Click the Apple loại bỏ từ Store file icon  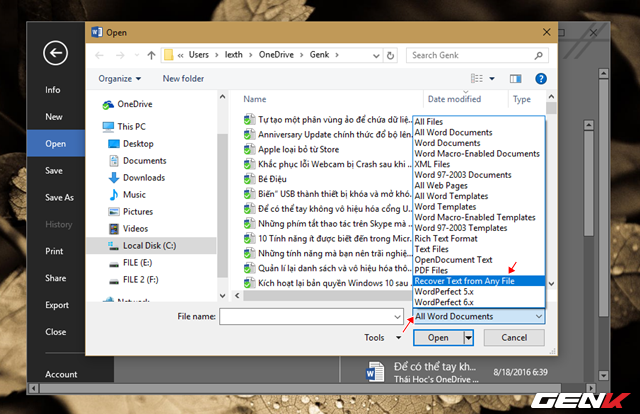(247, 149)
